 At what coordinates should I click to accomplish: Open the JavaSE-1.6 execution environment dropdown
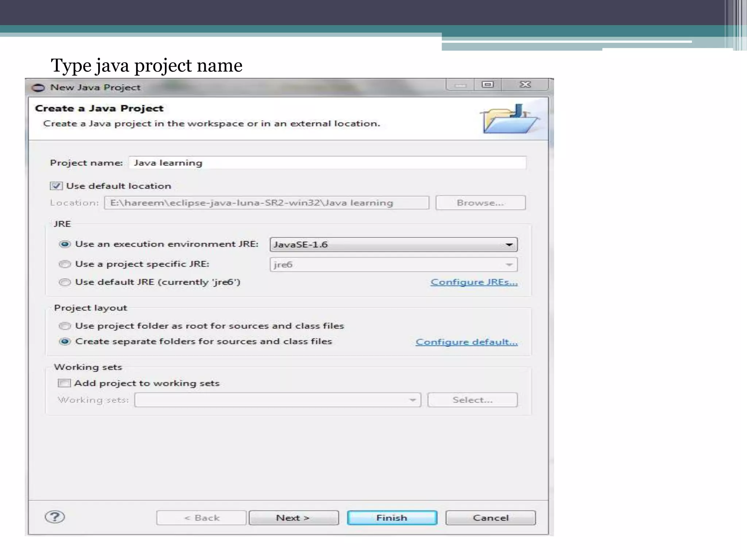coord(393,245)
